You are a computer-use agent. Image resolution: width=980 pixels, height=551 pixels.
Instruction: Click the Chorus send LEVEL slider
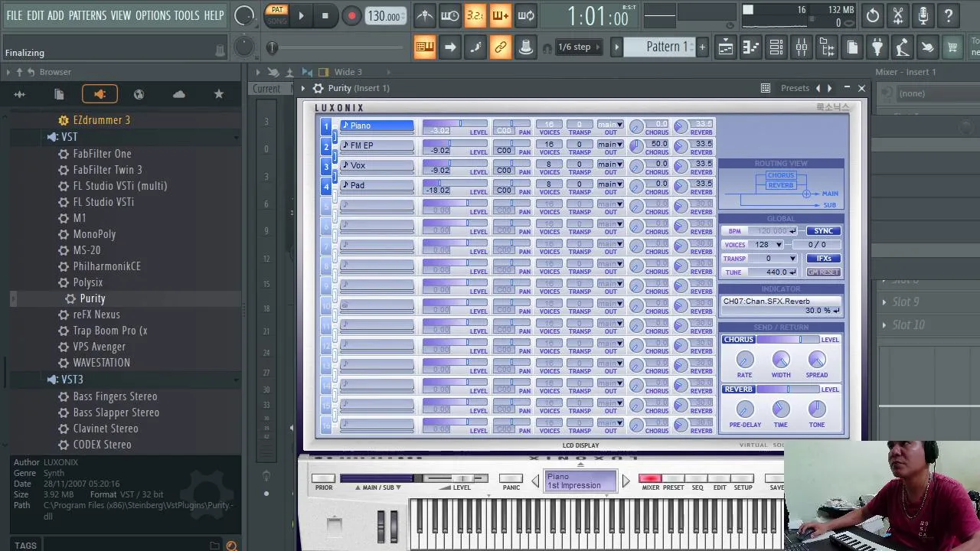point(789,340)
